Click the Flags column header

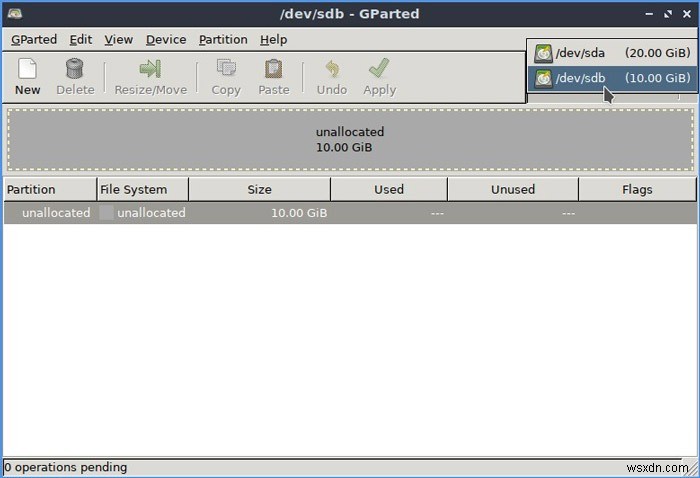(637, 190)
